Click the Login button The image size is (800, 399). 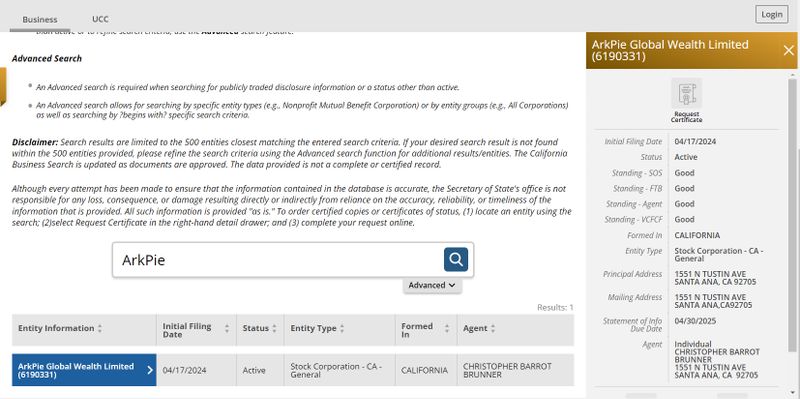[x=771, y=14]
